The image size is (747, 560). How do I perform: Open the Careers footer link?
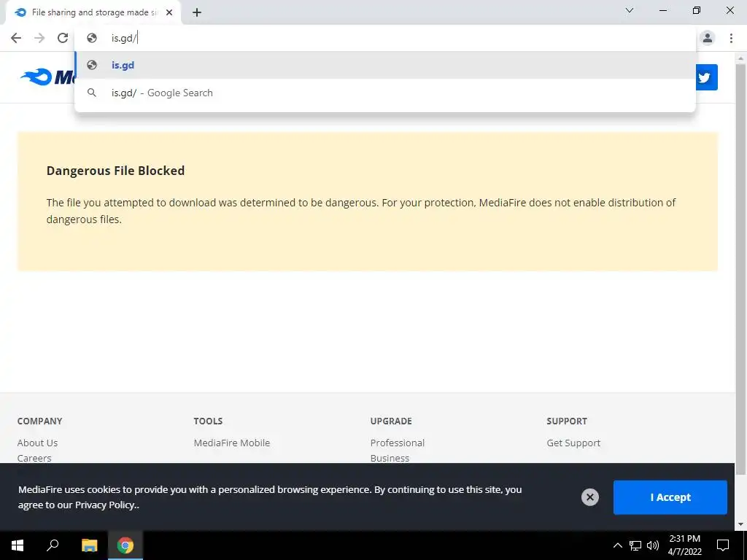point(34,458)
